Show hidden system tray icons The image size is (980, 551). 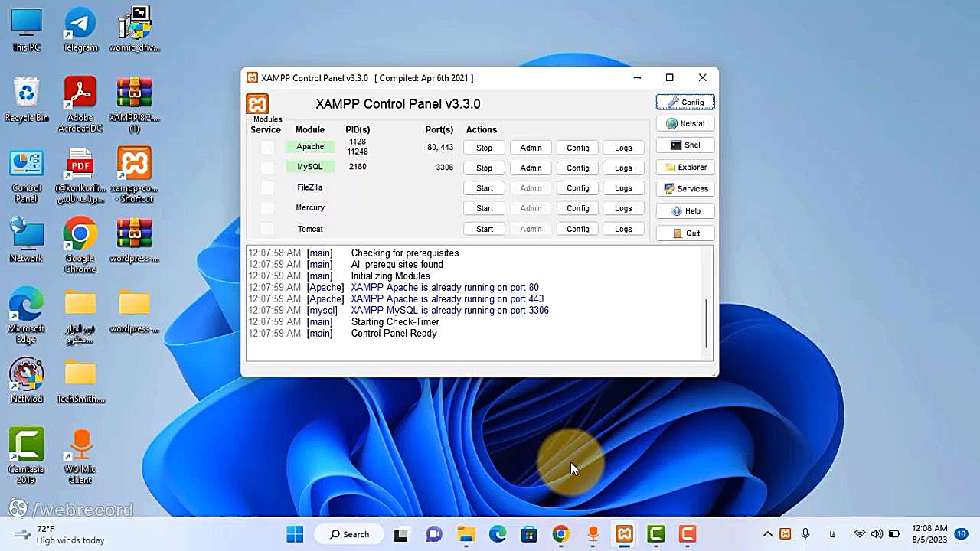768,534
